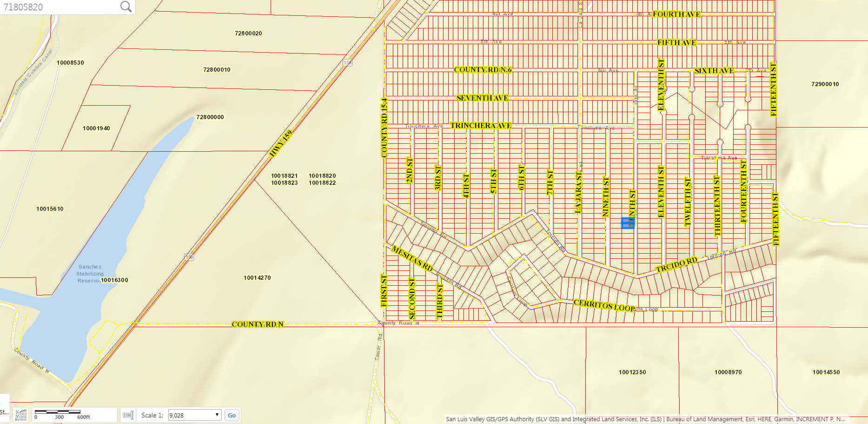Viewport: 868px width, 424px height.
Task: Open the map scale dropdown arrow
Action: pos(217,415)
